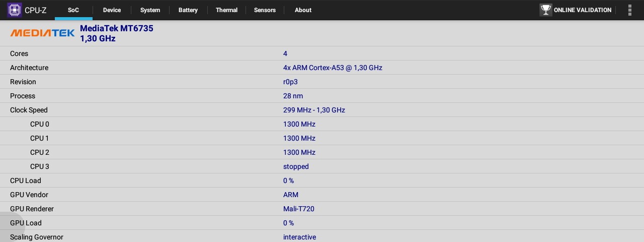The height and width of the screenshot is (242, 644).
Task: Click the 'CPU Load' row label
Action: tap(26, 180)
